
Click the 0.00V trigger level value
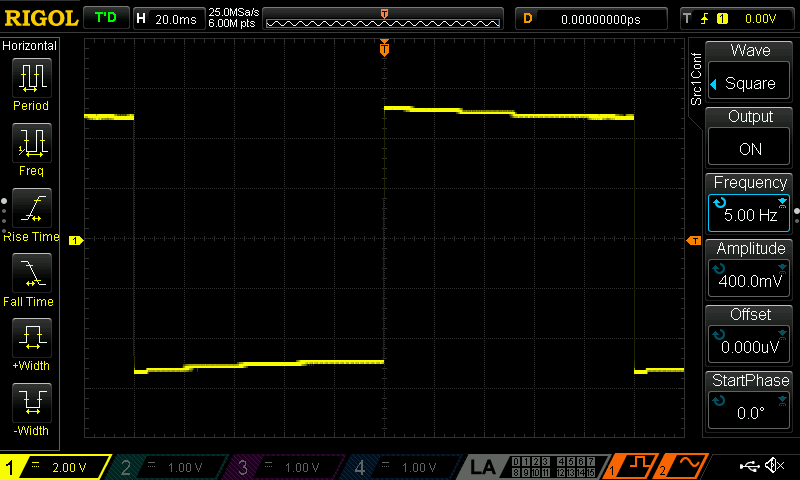[x=760, y=19]
